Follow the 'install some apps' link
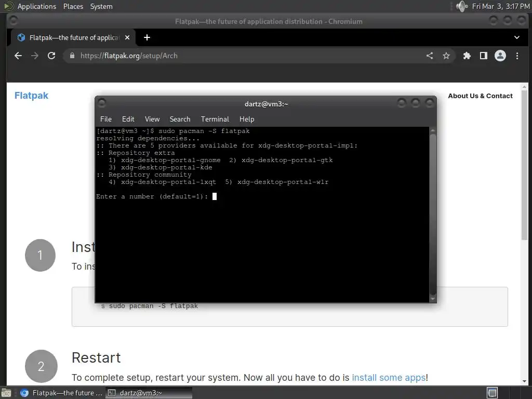The width and height of the screenshot is (532, 399). pos(389,378)
